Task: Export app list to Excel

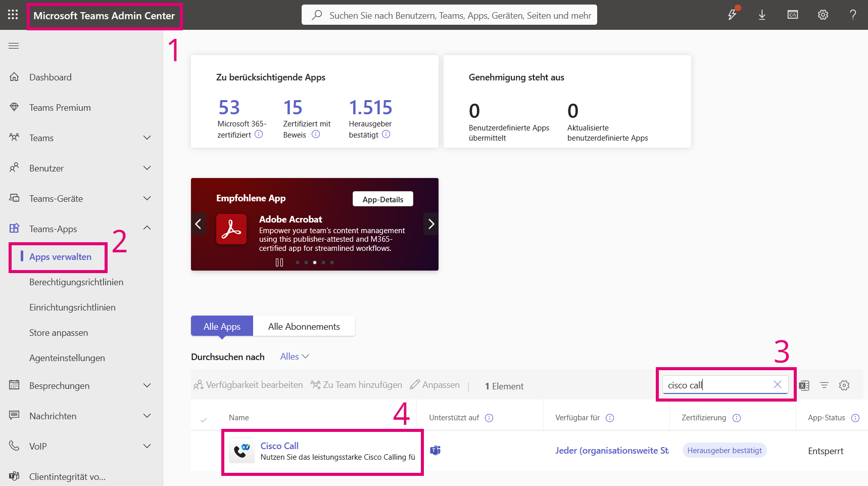Action: tap(804, 385)
